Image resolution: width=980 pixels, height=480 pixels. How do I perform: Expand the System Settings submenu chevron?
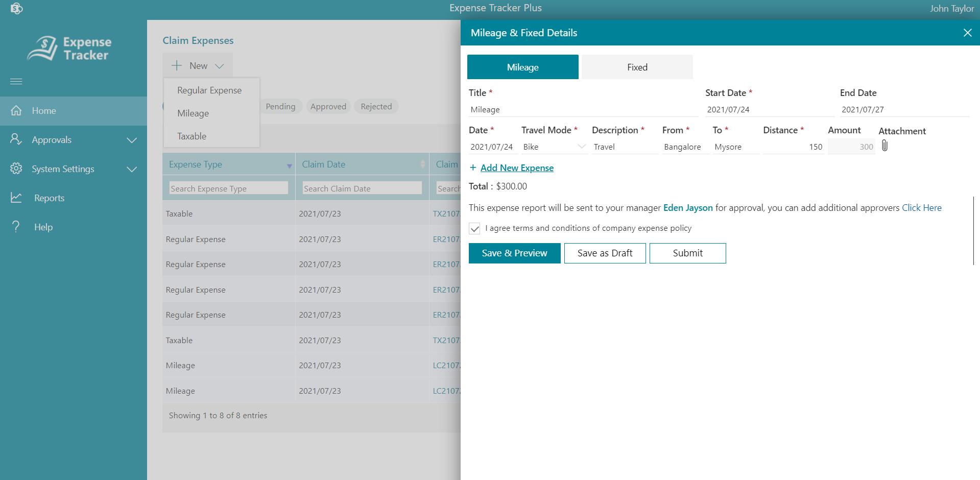click(132, 169)
